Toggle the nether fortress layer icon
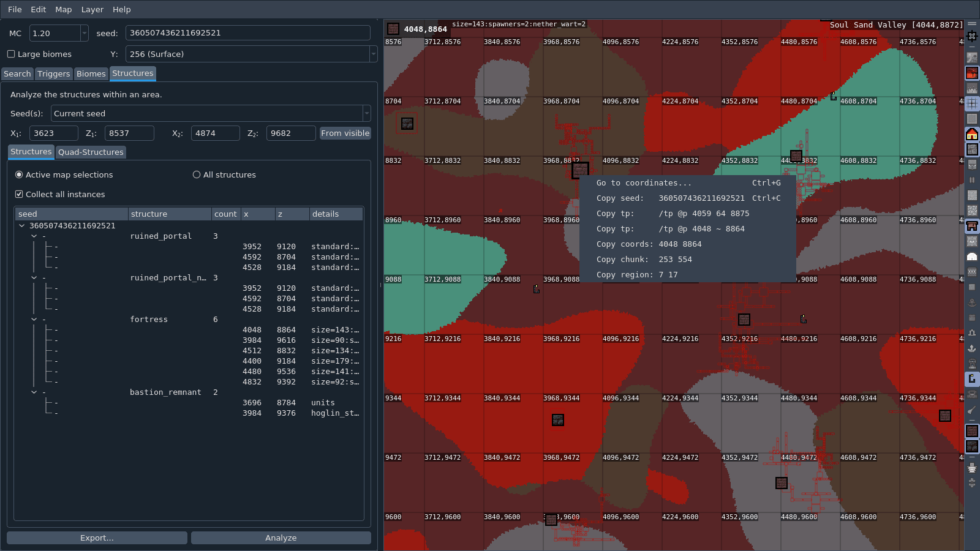The width and height of the screenshot is (980, 551). coord(972,431)
